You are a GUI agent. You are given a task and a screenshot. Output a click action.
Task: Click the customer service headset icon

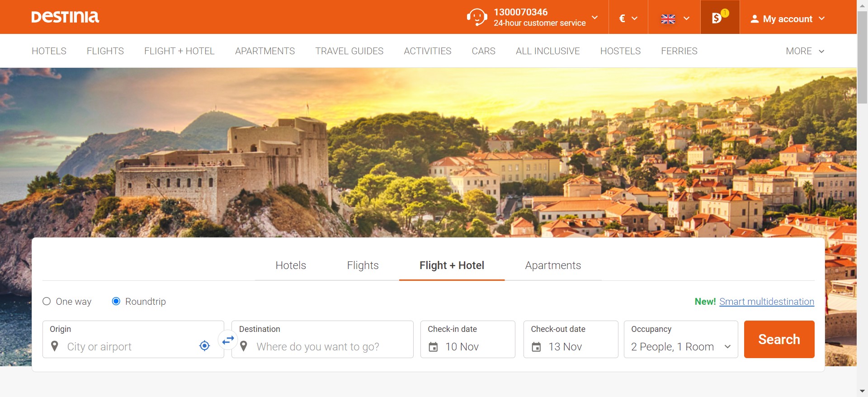coord(476,17)
